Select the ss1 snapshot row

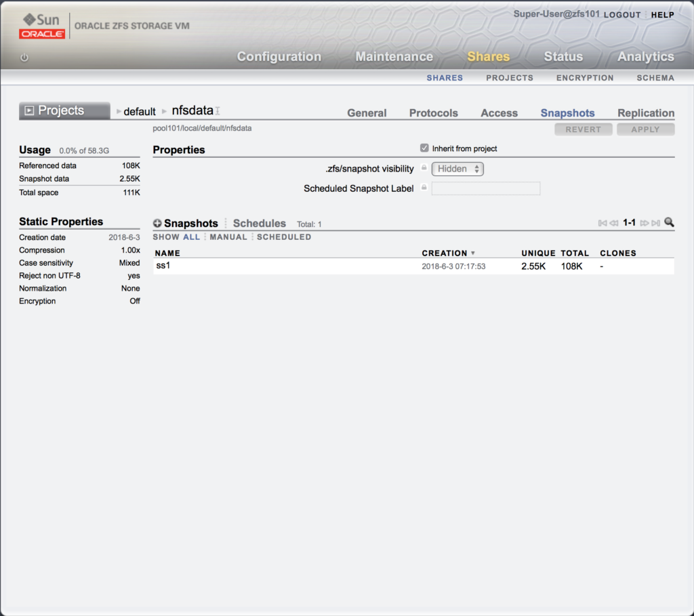click(413, 266)
